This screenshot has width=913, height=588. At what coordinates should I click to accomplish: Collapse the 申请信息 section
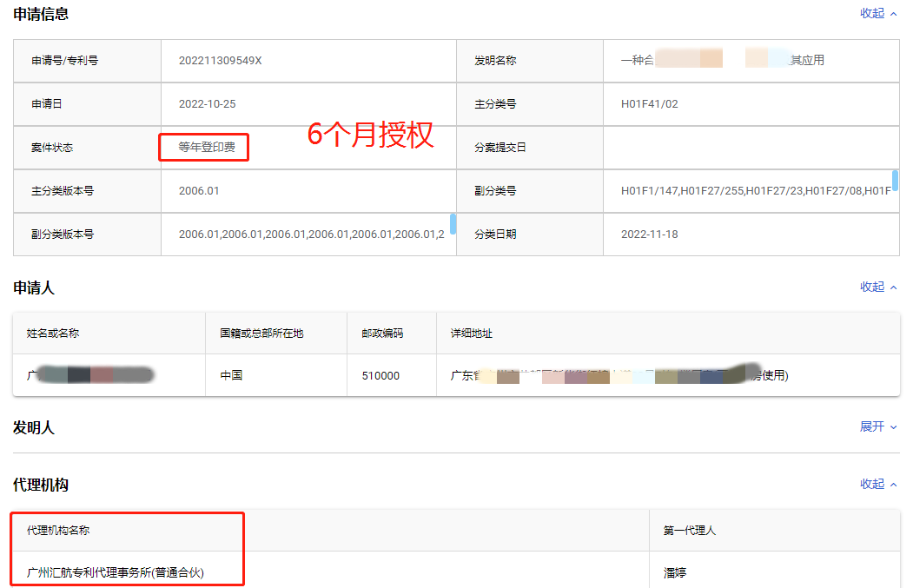point(878,13)
